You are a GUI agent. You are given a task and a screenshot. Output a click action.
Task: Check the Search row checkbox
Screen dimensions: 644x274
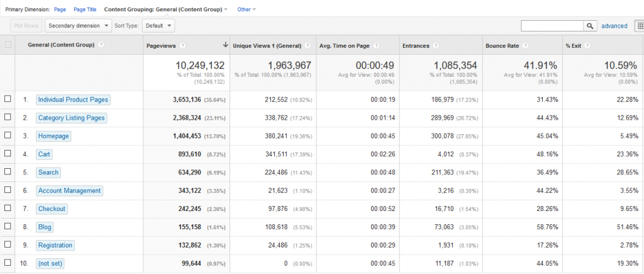click(x=8, y=172)
